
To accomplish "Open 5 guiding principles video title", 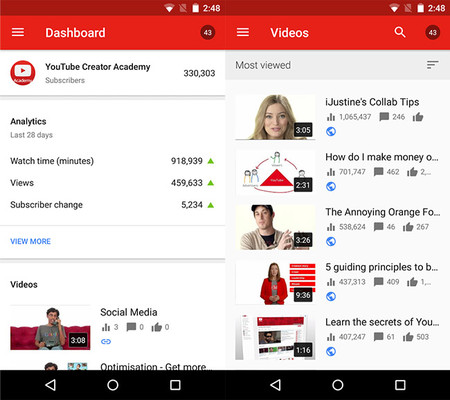I will click(382, 267).
